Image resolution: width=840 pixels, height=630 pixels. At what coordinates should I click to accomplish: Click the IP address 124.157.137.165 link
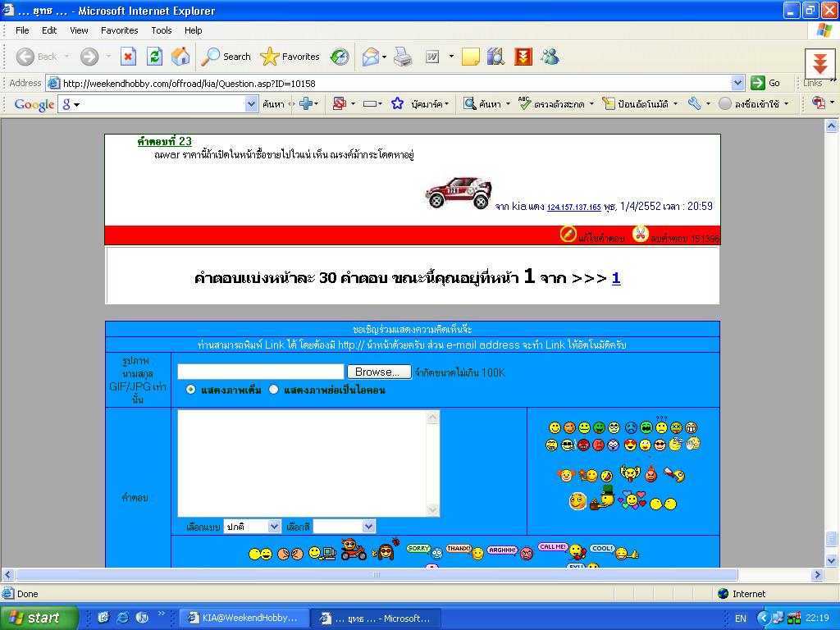(x=573, y=208)
